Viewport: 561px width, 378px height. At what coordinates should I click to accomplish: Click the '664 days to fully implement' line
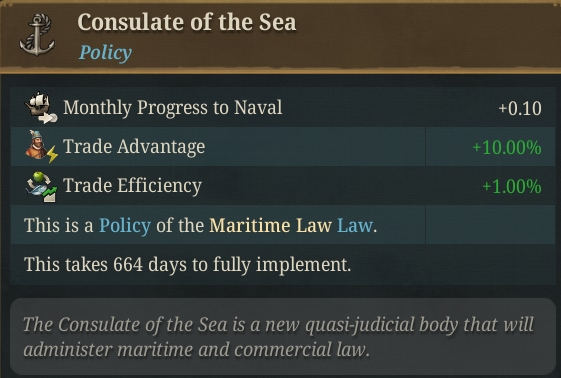tap(187, 265)
